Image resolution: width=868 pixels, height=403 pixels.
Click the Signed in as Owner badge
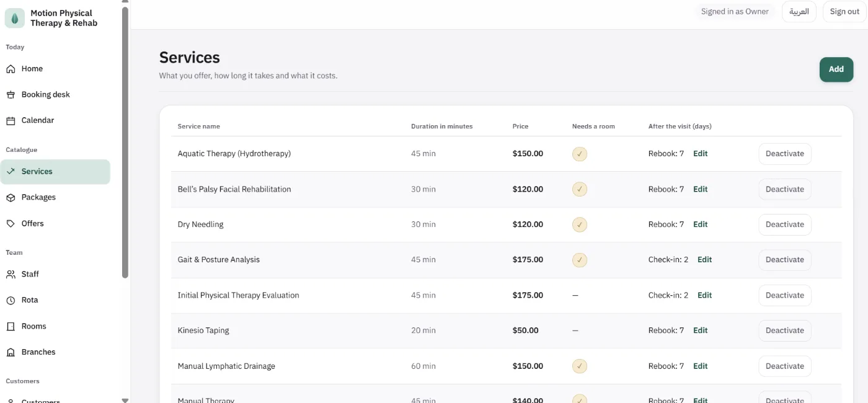coord(735,12)
